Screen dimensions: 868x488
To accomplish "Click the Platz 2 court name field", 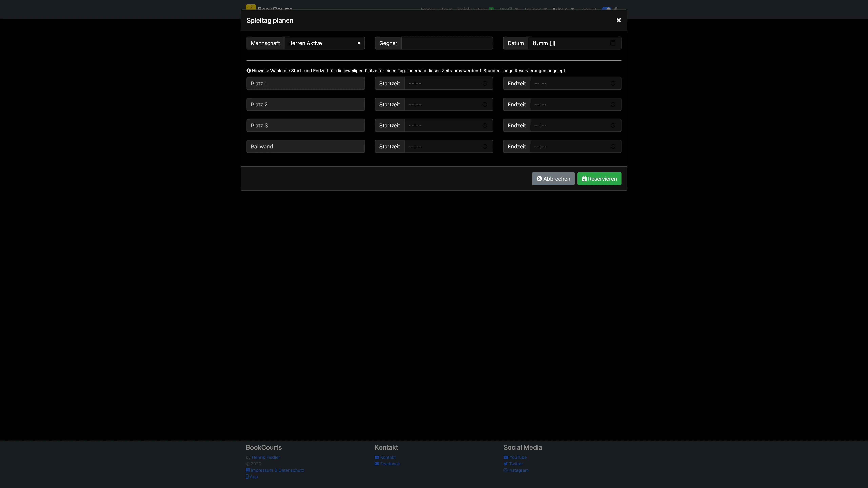I will coord(305,104).
